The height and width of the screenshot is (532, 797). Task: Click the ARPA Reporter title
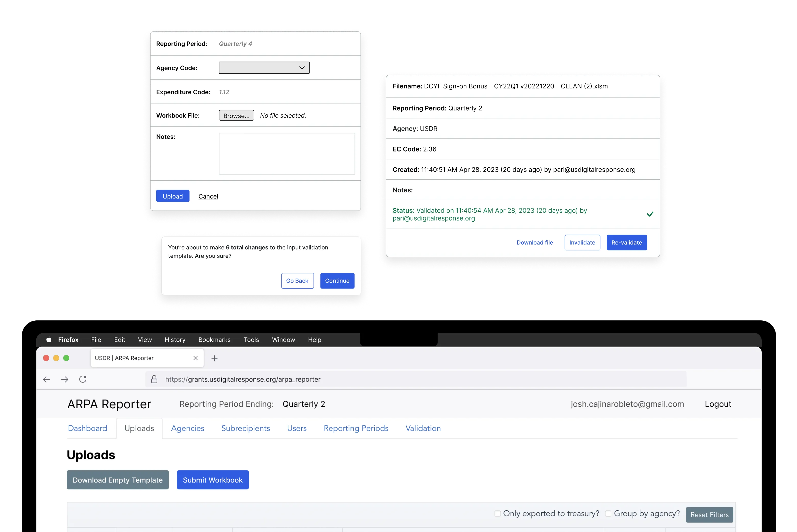tap(109, 404)
